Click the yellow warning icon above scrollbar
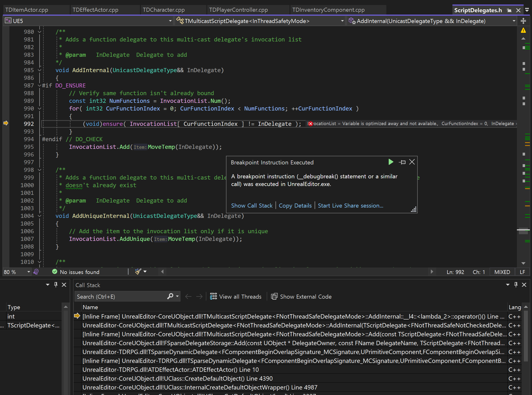The height and width of the screenshot is (395, 532). [x=523, y=30]
